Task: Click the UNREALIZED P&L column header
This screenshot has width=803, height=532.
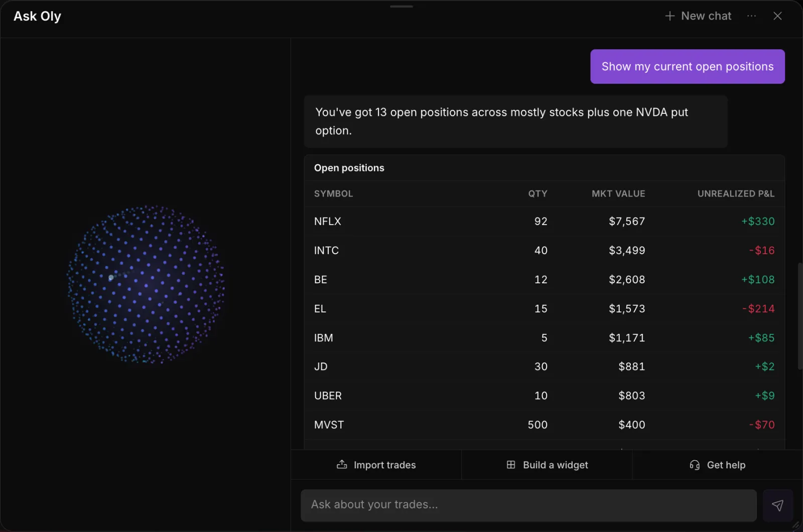Action: 736,194
